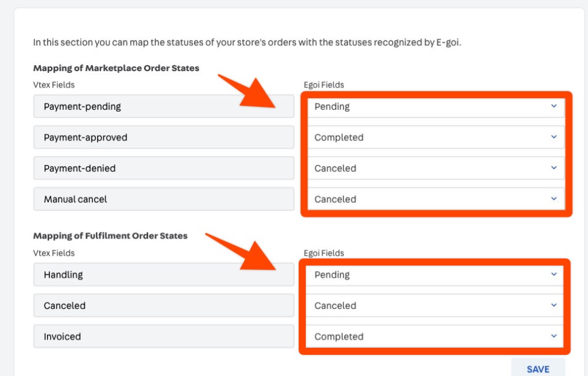Click chevron arrow in Payment-pending's Egoi dropdown
The image size is (588, 376).
(553, 106)
